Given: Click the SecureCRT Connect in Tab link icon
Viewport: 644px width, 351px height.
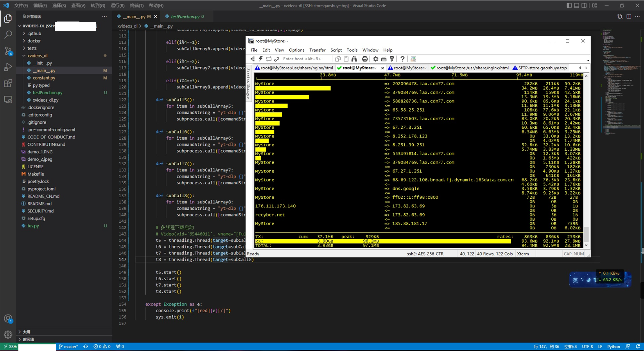Looking at the screenshot, I should click(x=277, y=59).
